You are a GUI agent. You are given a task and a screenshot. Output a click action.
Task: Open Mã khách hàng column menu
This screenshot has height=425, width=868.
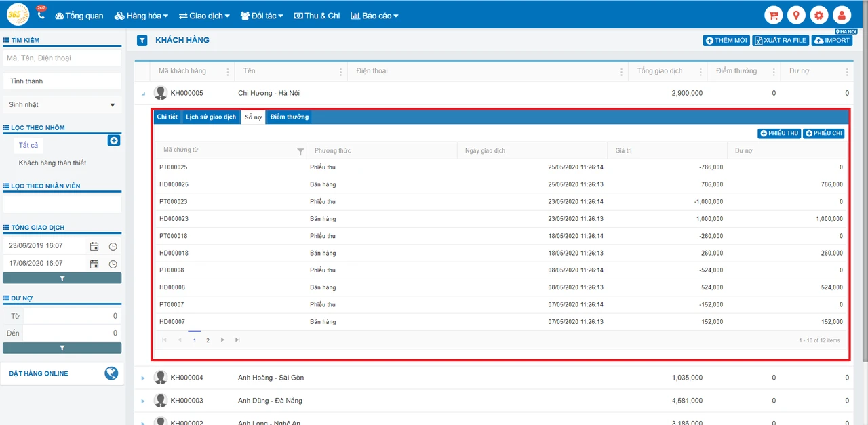point(227,72)
